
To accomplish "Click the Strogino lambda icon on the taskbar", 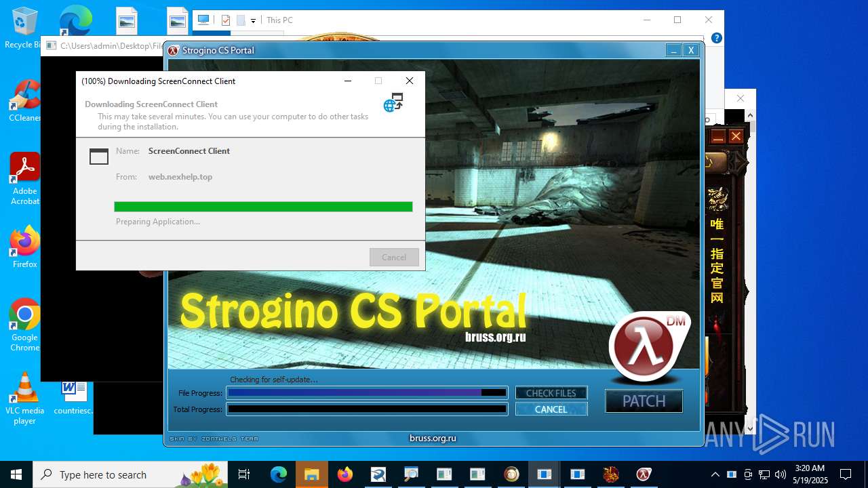I will (x=644, y=474).
